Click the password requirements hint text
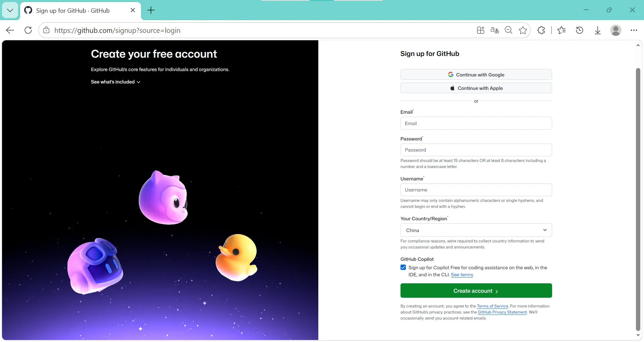Screen dimensions: 644x342 [x=473, y=164]
